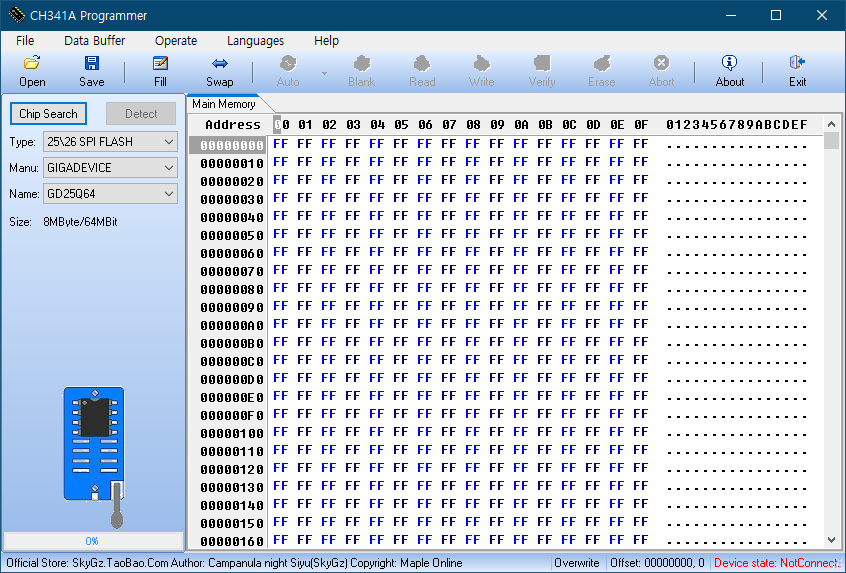The height and width of the screenshot is (573, 846).
Task: Open the Data Buffer menu
Action: click(94, 40)
